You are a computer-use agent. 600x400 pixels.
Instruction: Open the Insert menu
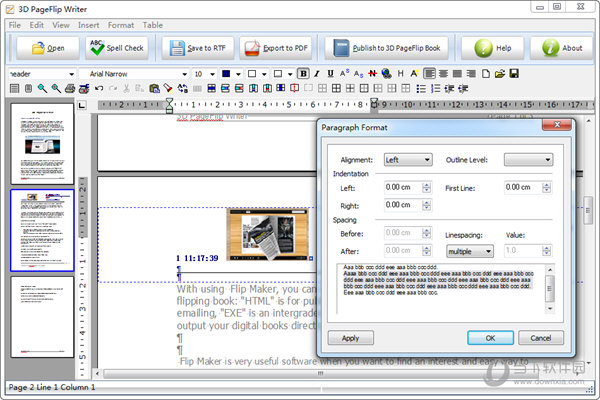[88, 25]
